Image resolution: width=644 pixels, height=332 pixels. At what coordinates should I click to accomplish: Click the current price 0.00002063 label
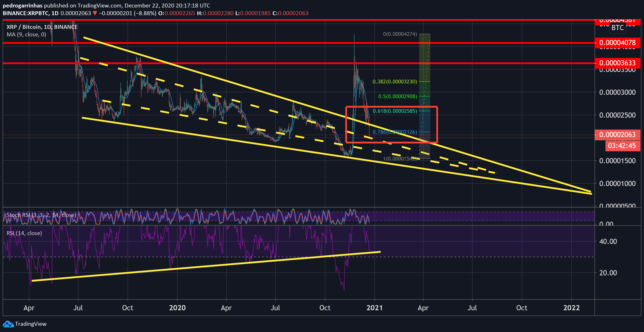click(617, 135)
